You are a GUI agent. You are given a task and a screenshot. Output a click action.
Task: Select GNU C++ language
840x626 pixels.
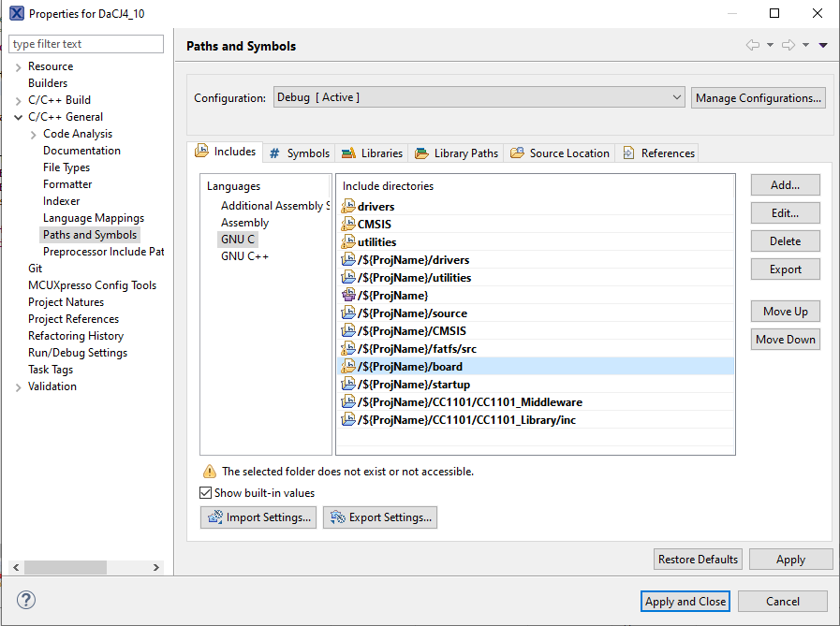click(244, 256)
